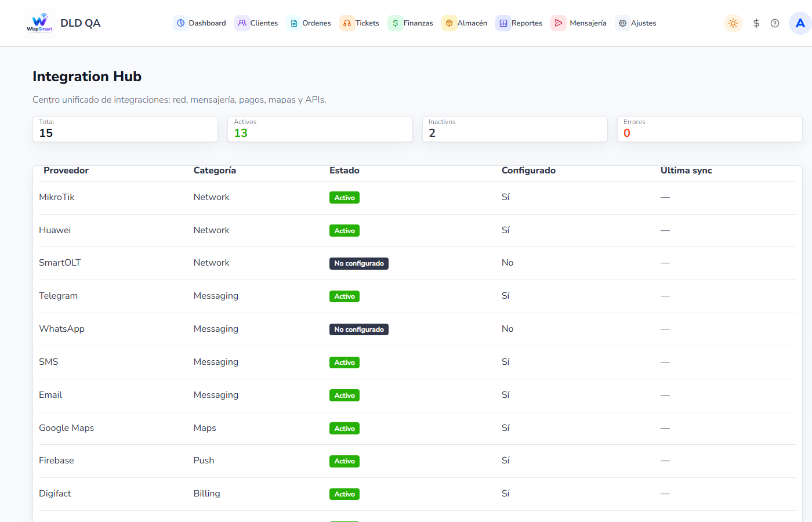Click the Última sync column header
This screenshot has width=812, height=522.
click(x=686, y=171)
